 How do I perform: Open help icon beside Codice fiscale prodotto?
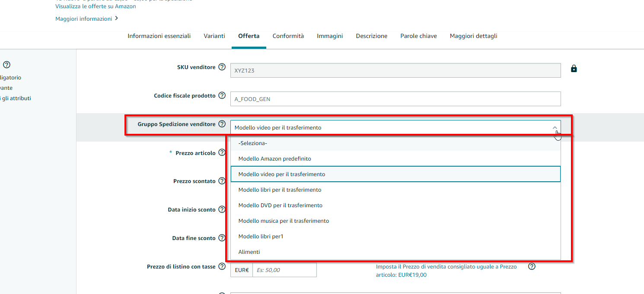tap(222, 95)
